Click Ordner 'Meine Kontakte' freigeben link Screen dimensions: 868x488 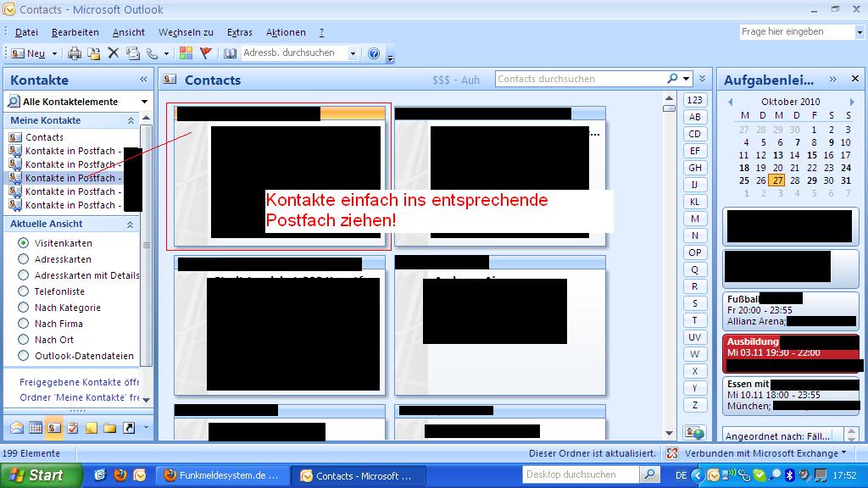point(79,397)
